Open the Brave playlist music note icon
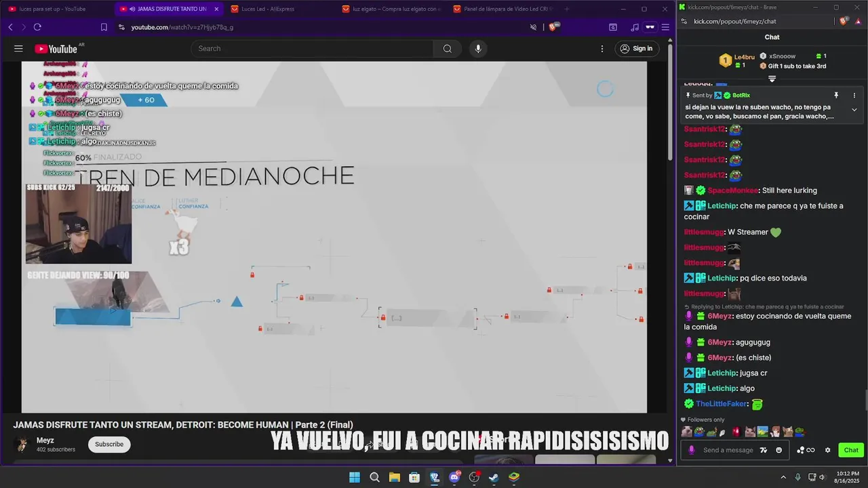Screen dimensions: 868x488 [635, 27]
